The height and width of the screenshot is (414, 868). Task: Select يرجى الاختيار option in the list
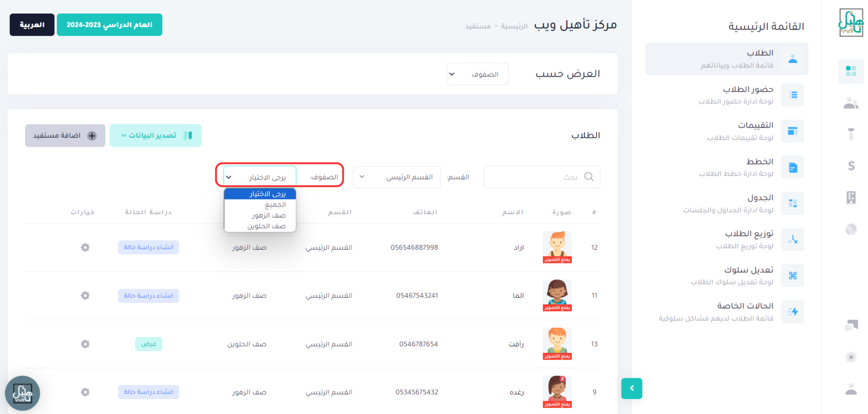[x=260, y=194]
